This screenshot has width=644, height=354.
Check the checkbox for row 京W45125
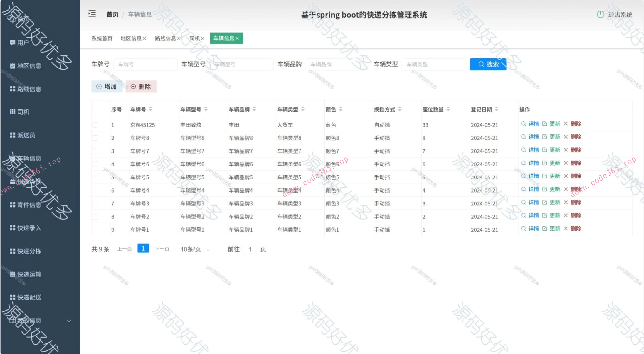pos(95,124)
